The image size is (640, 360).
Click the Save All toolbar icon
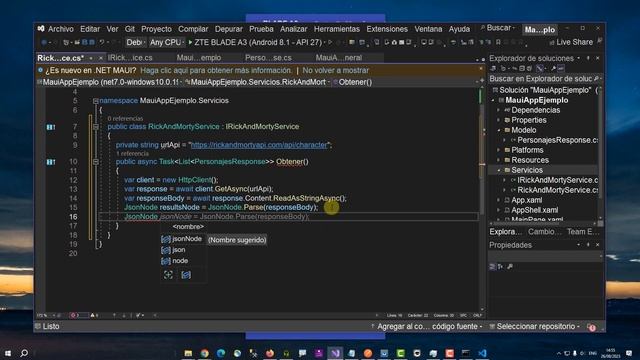coord(92,42)
